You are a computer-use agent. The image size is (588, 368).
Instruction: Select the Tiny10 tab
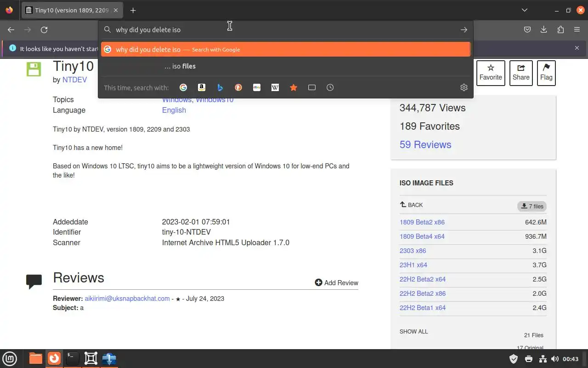tap(72, 10)
